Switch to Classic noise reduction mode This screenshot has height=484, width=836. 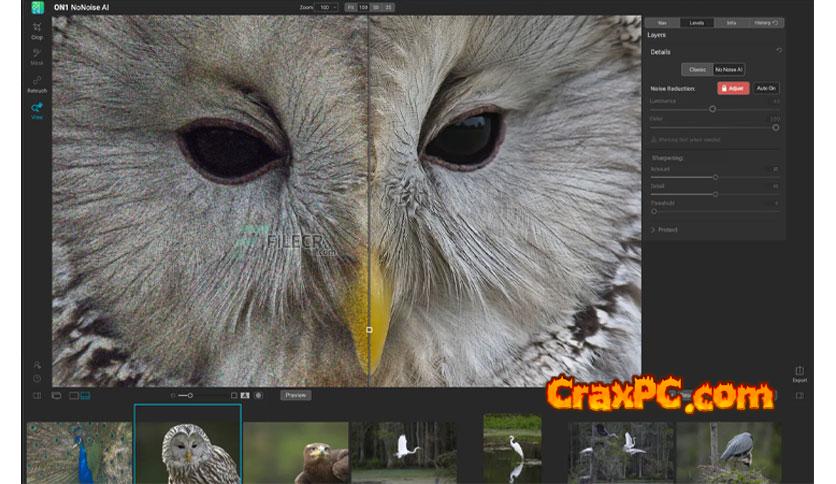pyautogui.click(x=696, y=69)
